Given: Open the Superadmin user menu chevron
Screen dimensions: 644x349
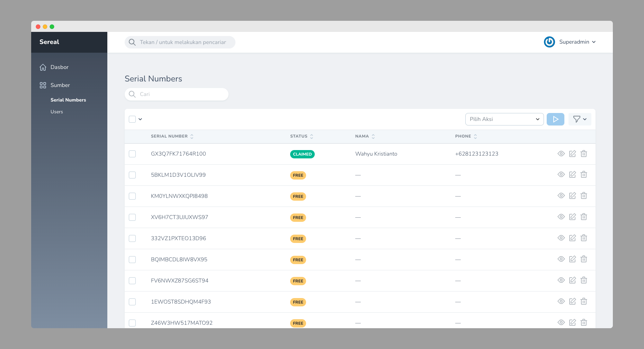Looking at the screenshot, I should tap(594, 42).
